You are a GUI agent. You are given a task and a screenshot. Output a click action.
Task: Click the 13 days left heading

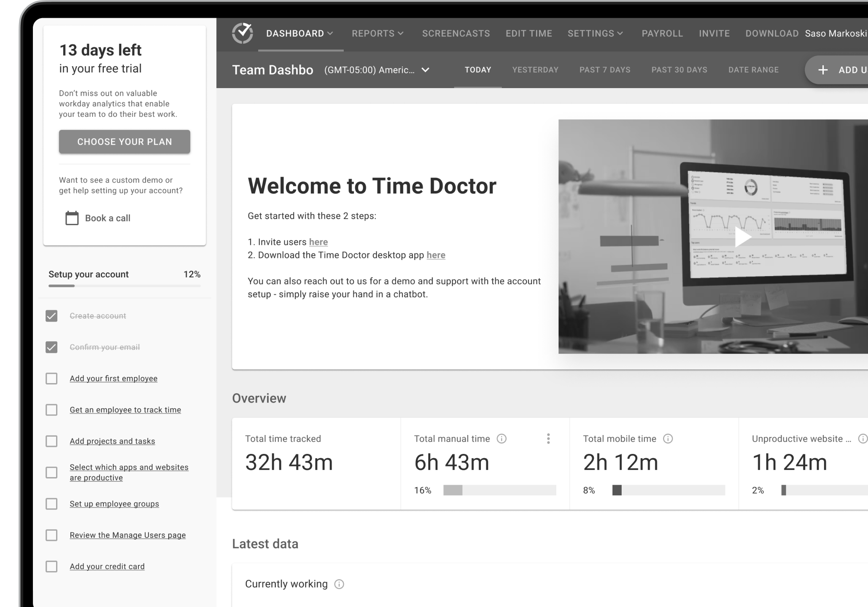(100, 50)
